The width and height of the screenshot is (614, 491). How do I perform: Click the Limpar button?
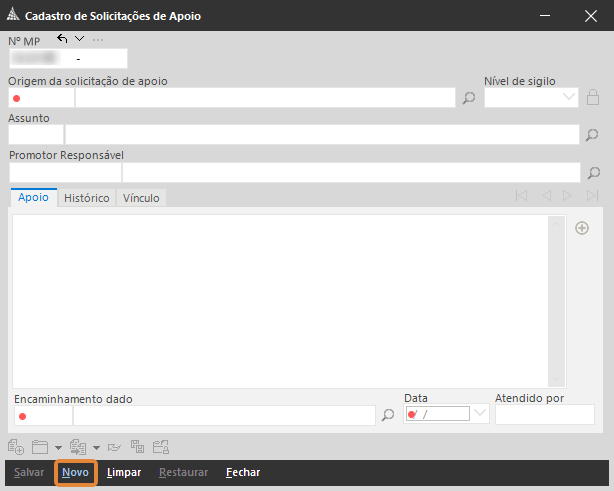124,472
